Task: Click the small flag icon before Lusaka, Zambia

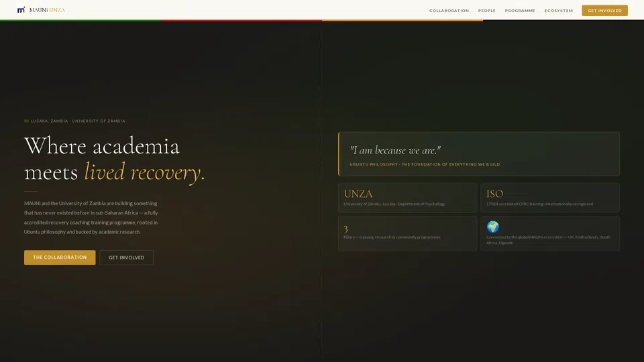Action: (26, 121)
